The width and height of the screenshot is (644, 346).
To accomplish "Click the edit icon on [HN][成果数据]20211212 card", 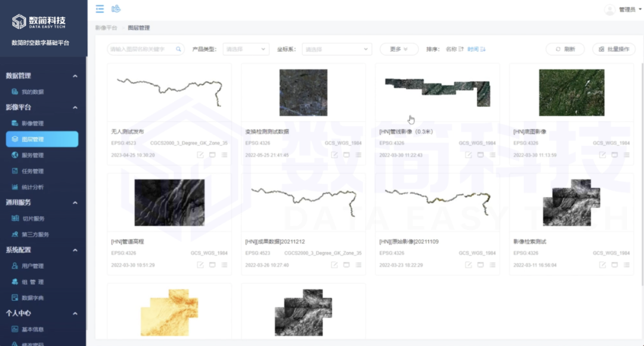I will [335, 265].
